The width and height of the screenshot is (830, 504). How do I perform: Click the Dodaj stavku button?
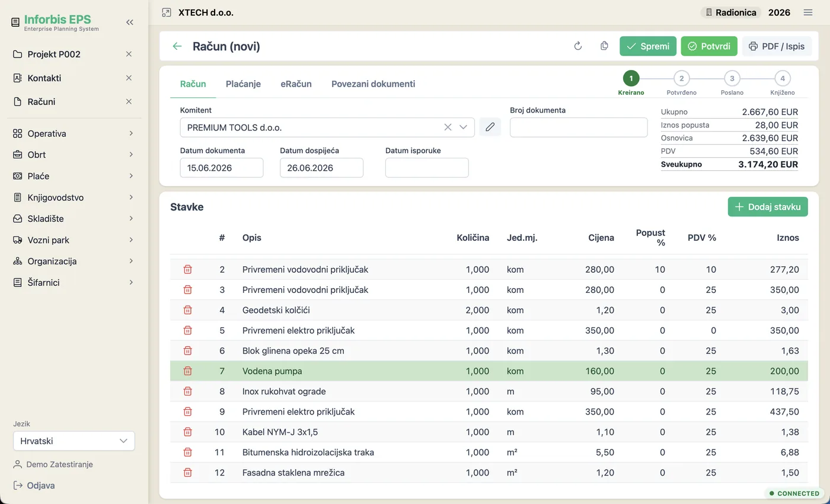tap(768, 207)
